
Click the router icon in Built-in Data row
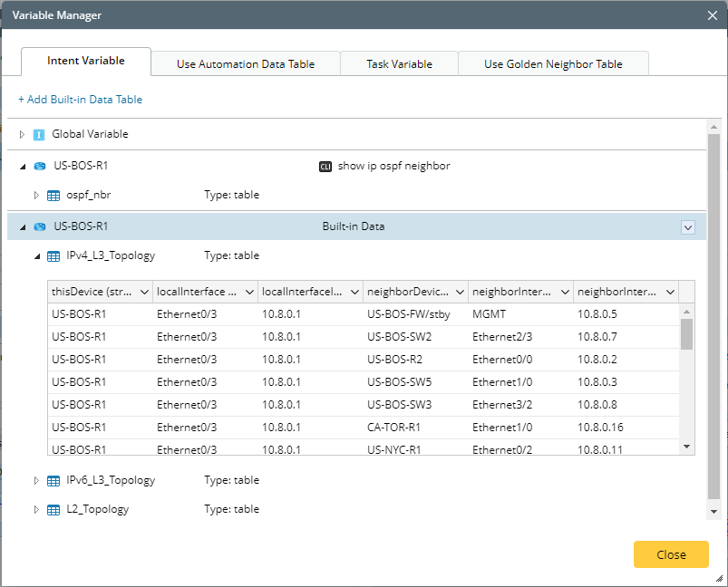39,226
